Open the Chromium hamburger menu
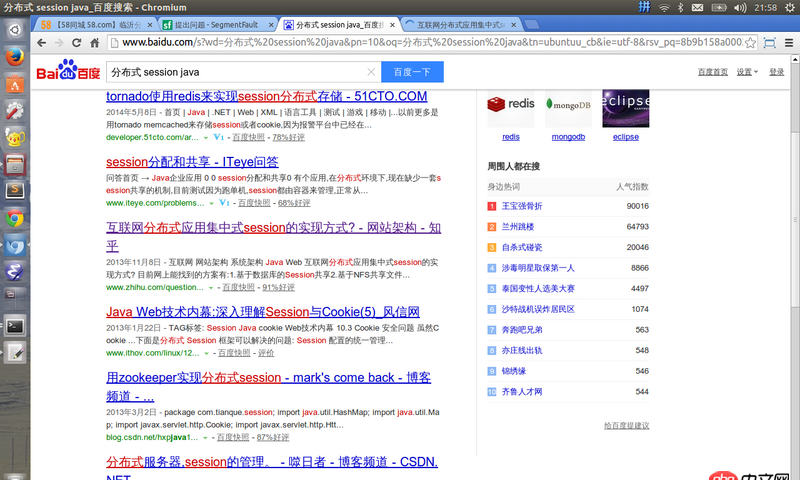 [x=789, y=43]
